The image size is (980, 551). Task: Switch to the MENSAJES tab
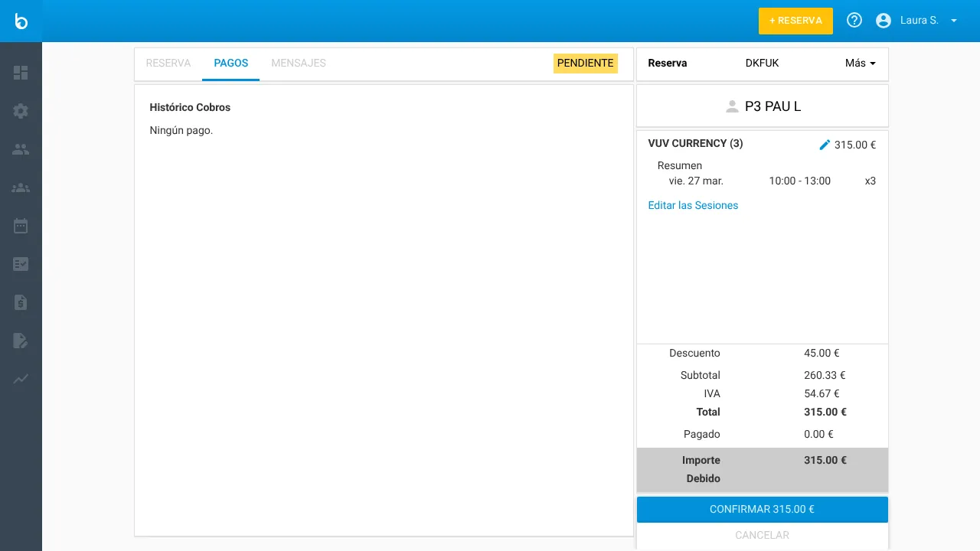[299, 64]
